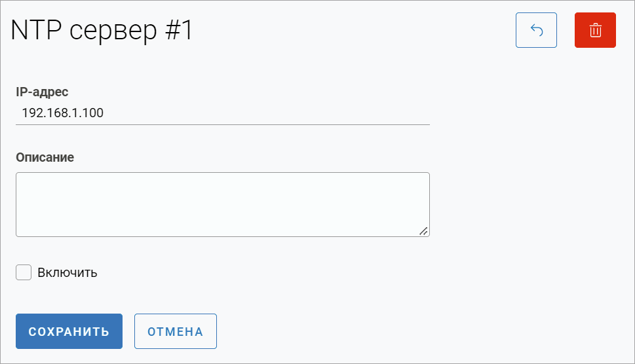Click the Включить checkbox label text
635x364 pixels.
tap(67, 272)
